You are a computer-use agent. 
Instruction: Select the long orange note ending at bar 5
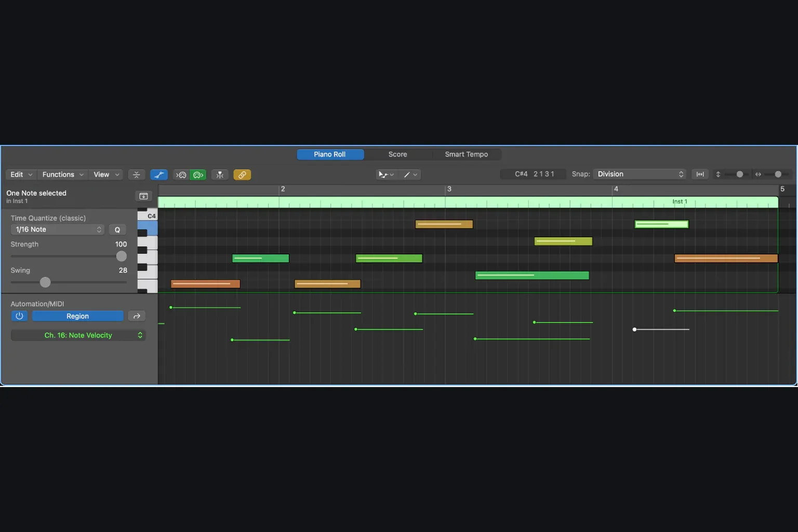click(726, 258)
